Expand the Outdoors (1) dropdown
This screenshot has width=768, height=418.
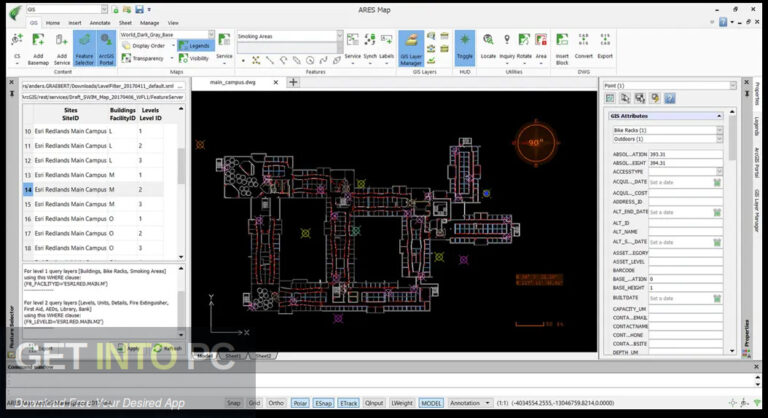(719, 139)
